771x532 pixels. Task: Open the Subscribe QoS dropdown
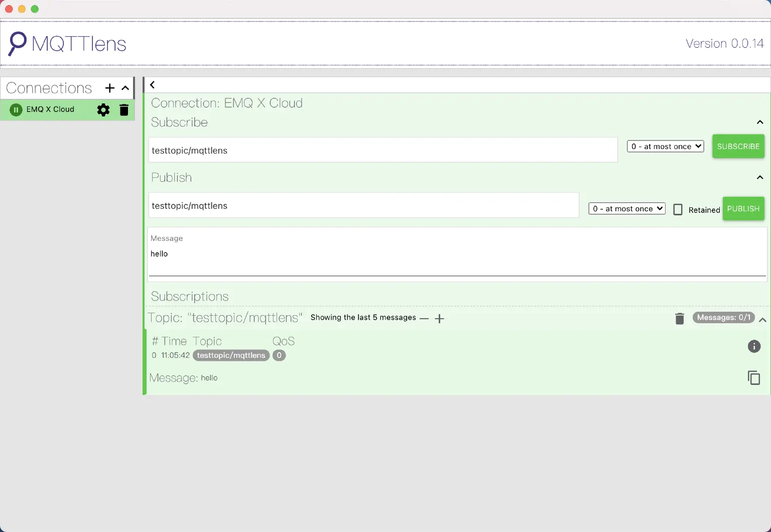tap(666, 147)
